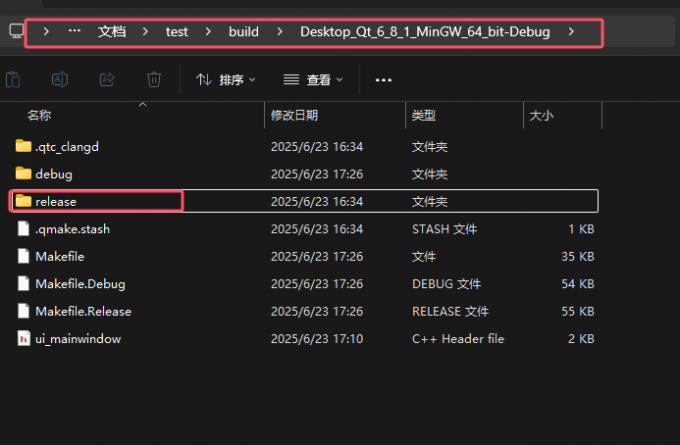Expand chevron right after monitor icon
Image resolution: width=680 pixels, height=445 pixels.
pos(46,31)
